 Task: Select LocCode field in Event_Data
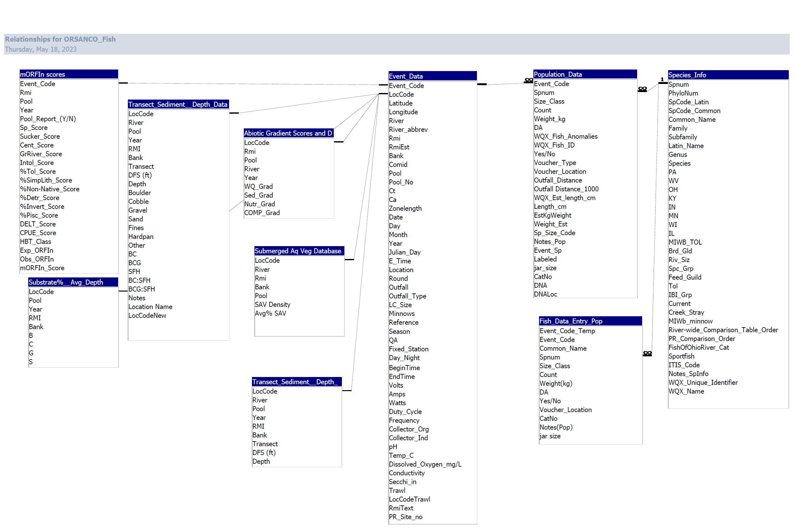[x=401, y=94]
